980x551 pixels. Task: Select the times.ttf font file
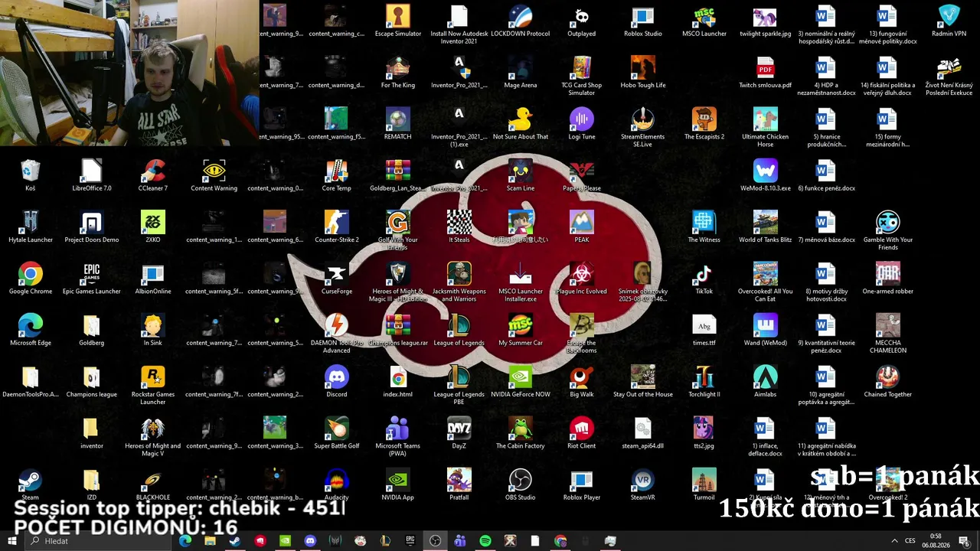[704, 324]
